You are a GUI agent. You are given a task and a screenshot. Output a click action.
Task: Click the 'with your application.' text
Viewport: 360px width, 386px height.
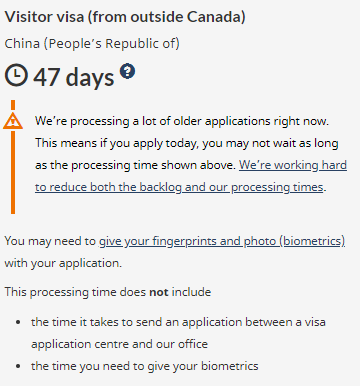click(x=63, y=263)
